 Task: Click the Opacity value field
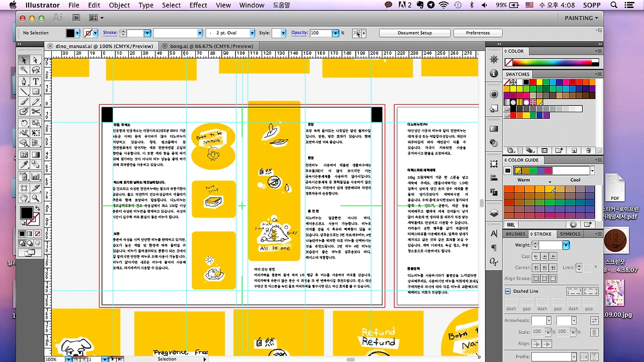click(x=320, y=33)
